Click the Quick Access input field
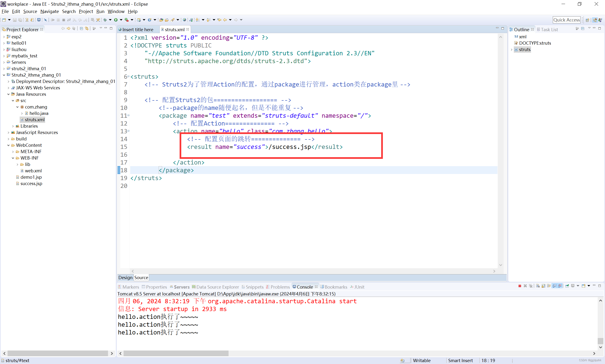The height and width of the screenshot is (364, 605). [566, 20]
